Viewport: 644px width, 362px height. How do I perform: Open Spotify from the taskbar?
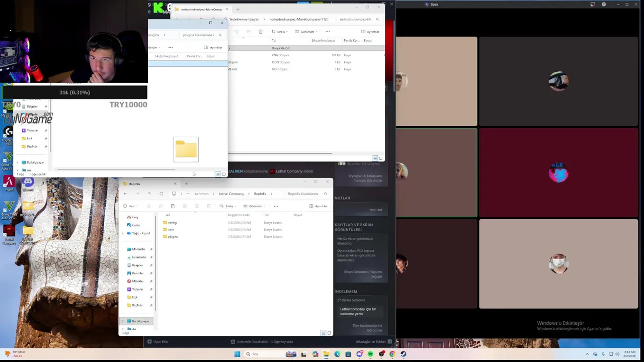click(x=370, y=354)
